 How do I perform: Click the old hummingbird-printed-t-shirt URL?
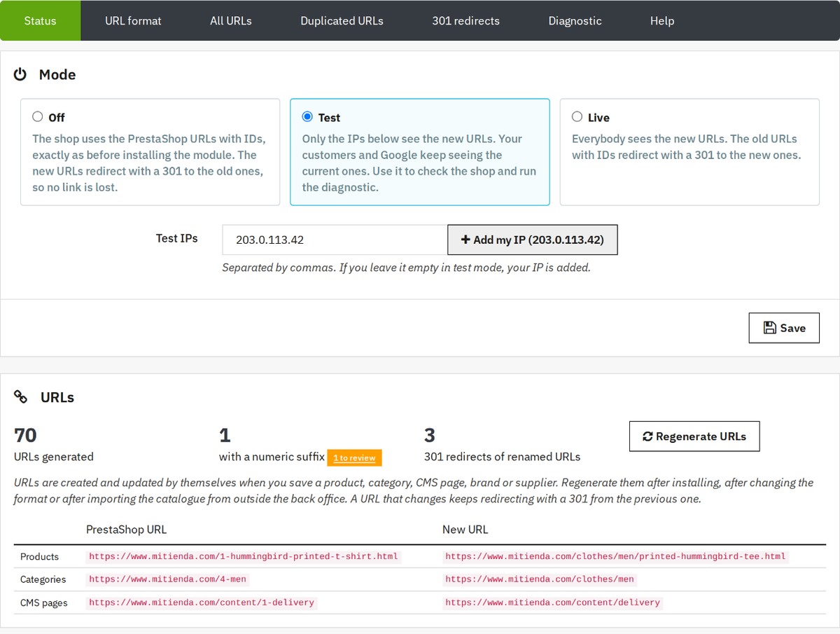click(244, 556)
